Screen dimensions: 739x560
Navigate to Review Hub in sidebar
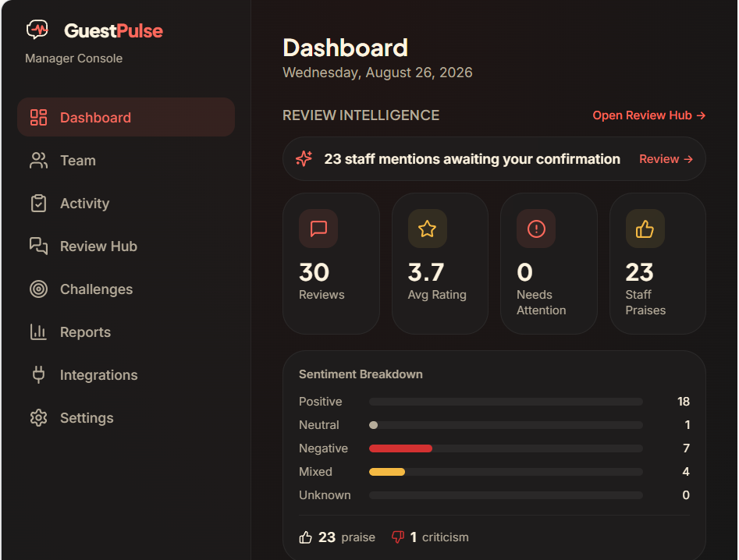coord(126,246)
